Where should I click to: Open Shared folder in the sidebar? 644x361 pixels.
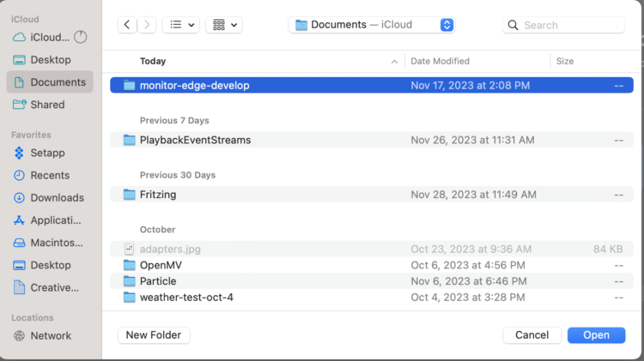click(x=47, y=105)
